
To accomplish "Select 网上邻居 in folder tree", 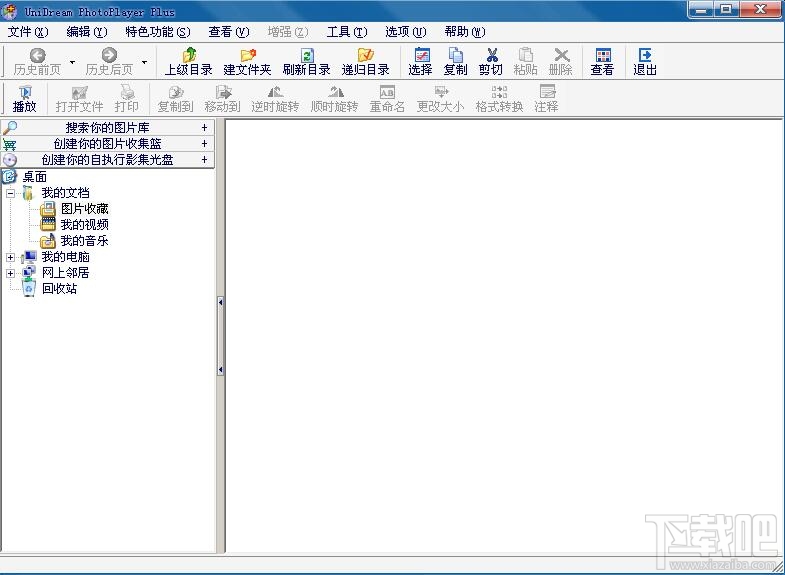I will click(x=66, y=273).
